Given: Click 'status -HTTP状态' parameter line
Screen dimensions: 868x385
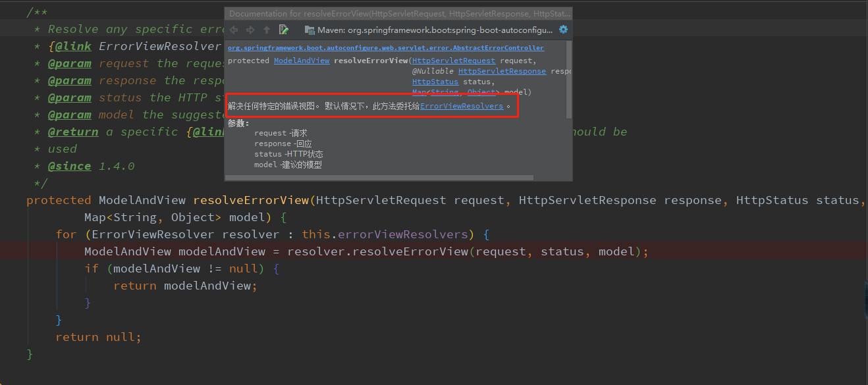Looking at the screenshot, I should tap(288, 154).
